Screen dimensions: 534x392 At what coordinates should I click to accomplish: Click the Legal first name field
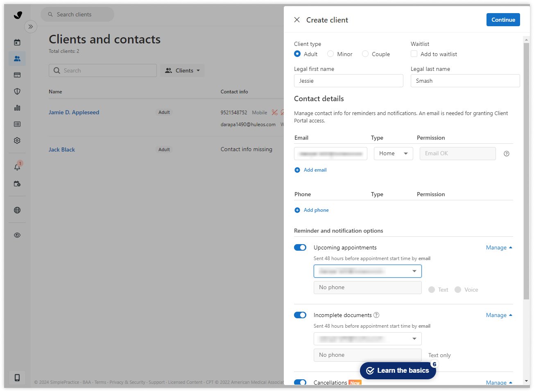point(348,81)
